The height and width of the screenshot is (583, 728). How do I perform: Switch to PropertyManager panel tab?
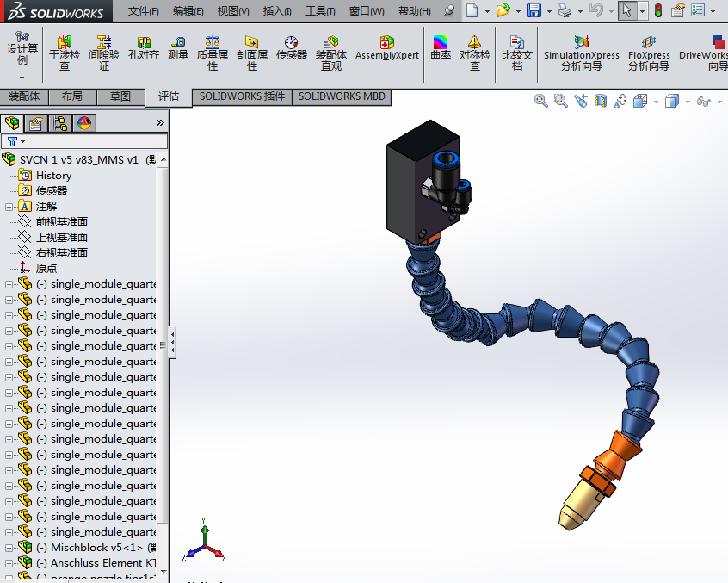click(x=36, y=123)
